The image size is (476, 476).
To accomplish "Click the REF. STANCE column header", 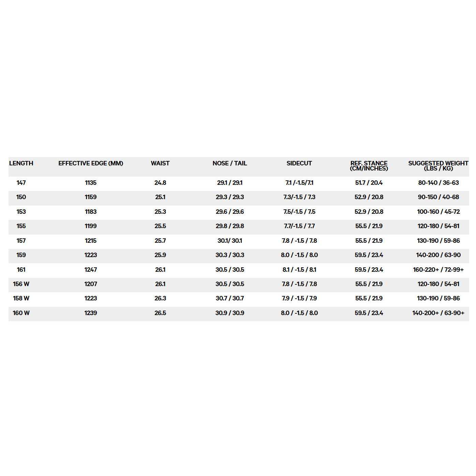I will pos(369,166).
